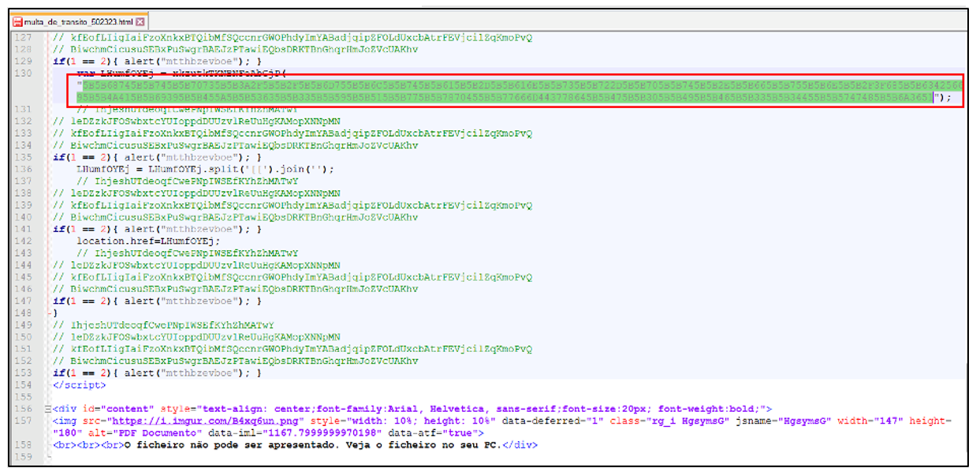Click the jsname="HgsymsG" attribute
The width and height of the screenshot is (980, 475).
(783, 421)
